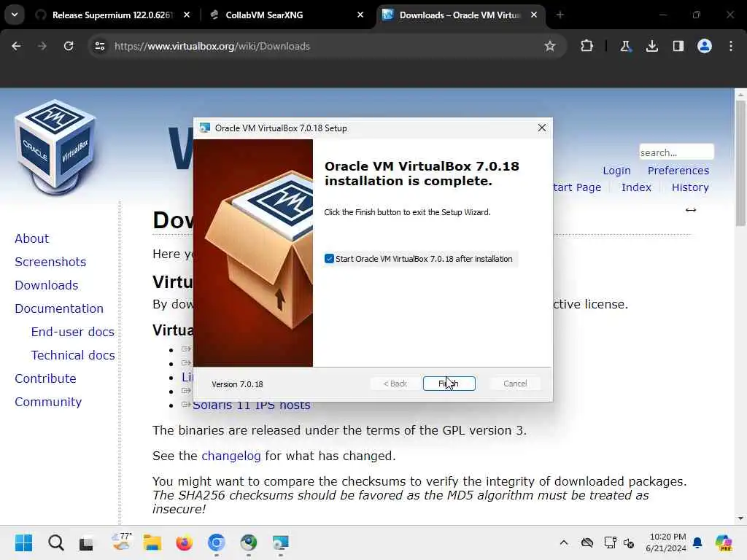Click the muted volume tray icon

(629, 542)
